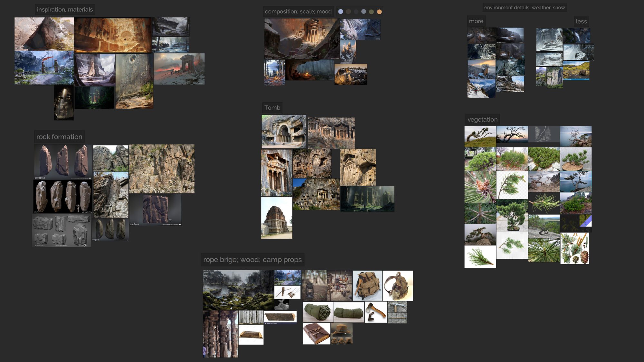Click the 'Tomb' section label

[272, 108]
